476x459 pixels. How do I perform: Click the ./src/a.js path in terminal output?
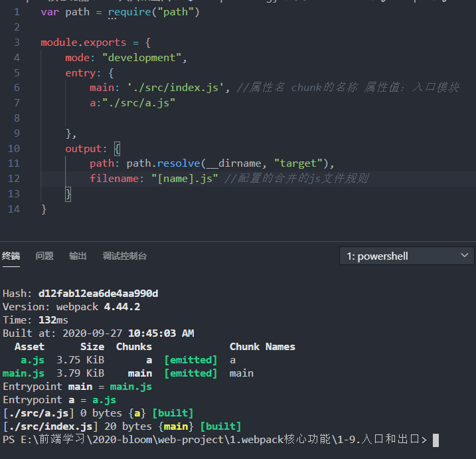[x=39, y=413]
